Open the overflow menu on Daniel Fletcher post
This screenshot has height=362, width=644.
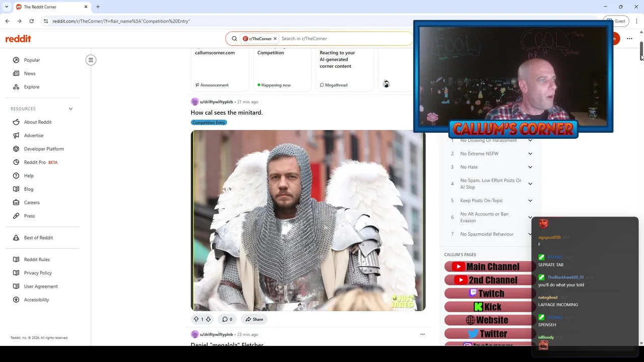click(x=422, y=334)
